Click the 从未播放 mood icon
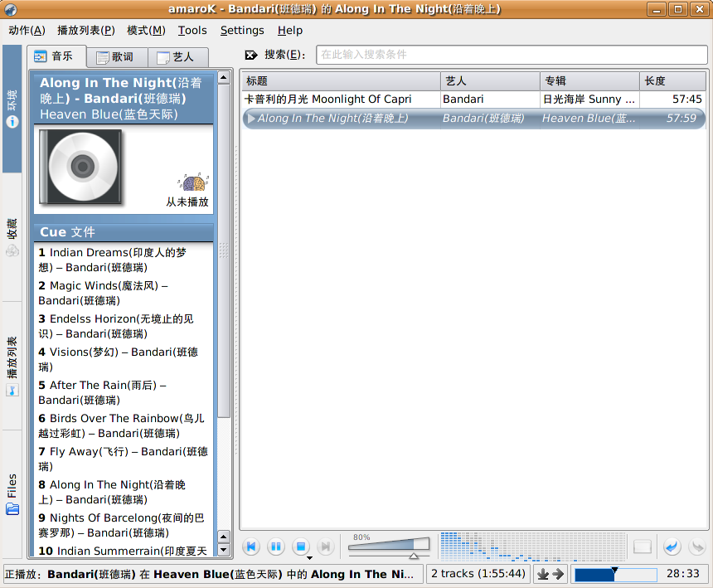 pos(193,182)
